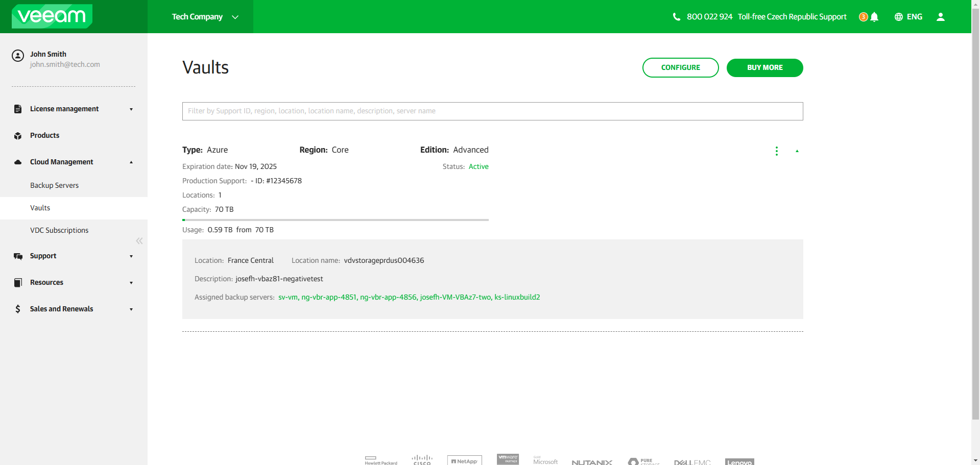Click the Resources book icon
The width and height of the screenshot is (980, 465).
click(x=18, y=282)
